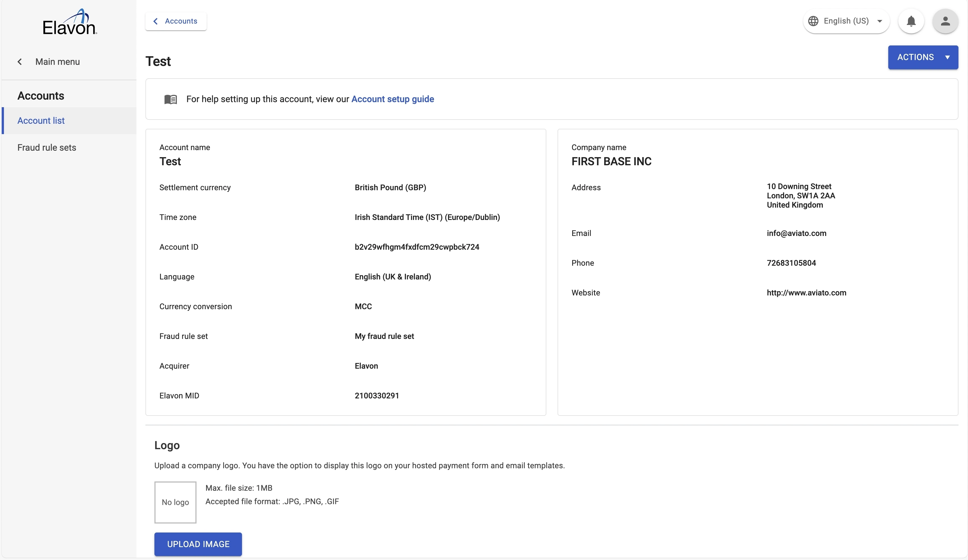Click the UPLOAD IMAGE button

pos(198,544)
